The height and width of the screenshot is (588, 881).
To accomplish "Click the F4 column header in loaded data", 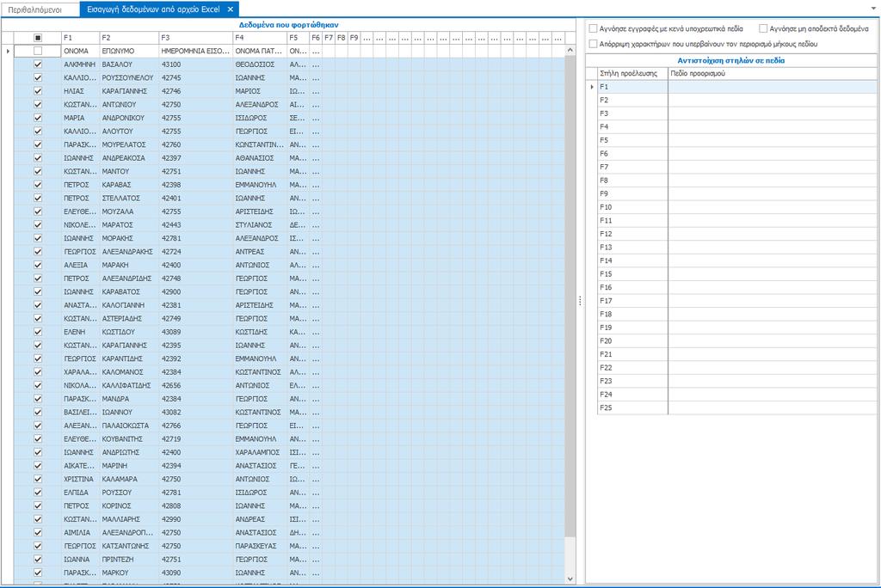I will [x=260, y=38].
